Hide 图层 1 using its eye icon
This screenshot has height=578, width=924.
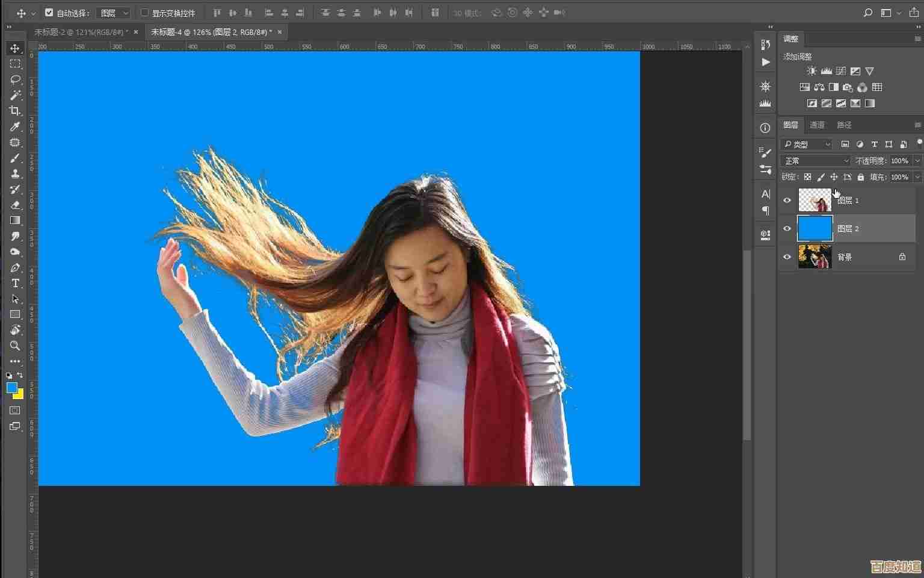tap(787, 200)
